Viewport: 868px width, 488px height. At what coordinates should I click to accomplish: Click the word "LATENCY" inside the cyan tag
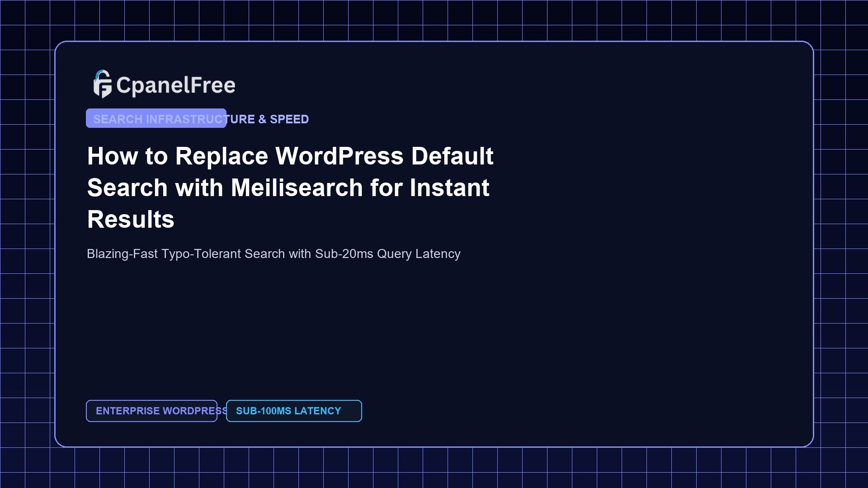pyautogui.click(x=318, y=411)
